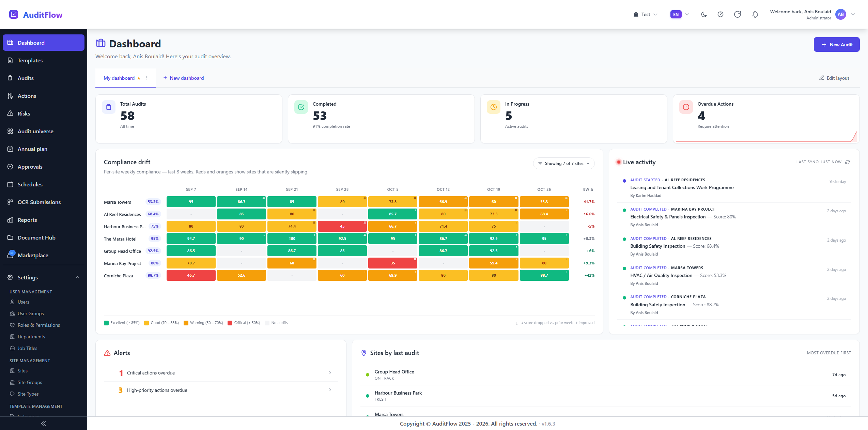Click the New Audit button

tap(837, 45)
